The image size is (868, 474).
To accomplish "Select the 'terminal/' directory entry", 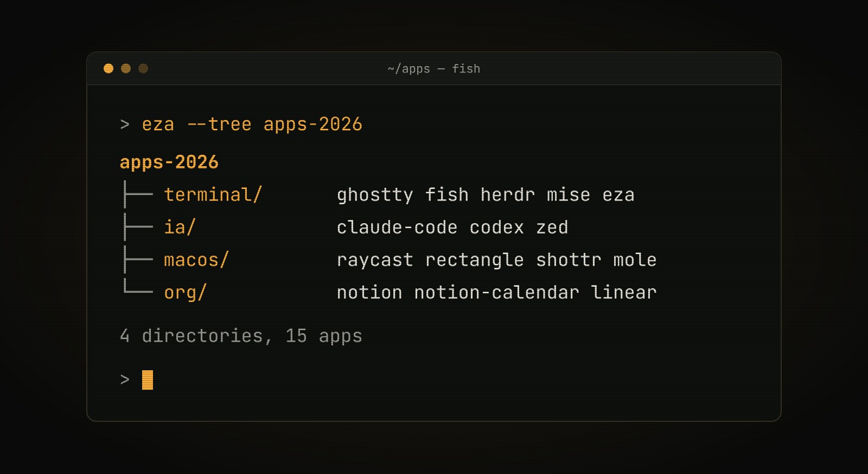I will pos(213,195).
